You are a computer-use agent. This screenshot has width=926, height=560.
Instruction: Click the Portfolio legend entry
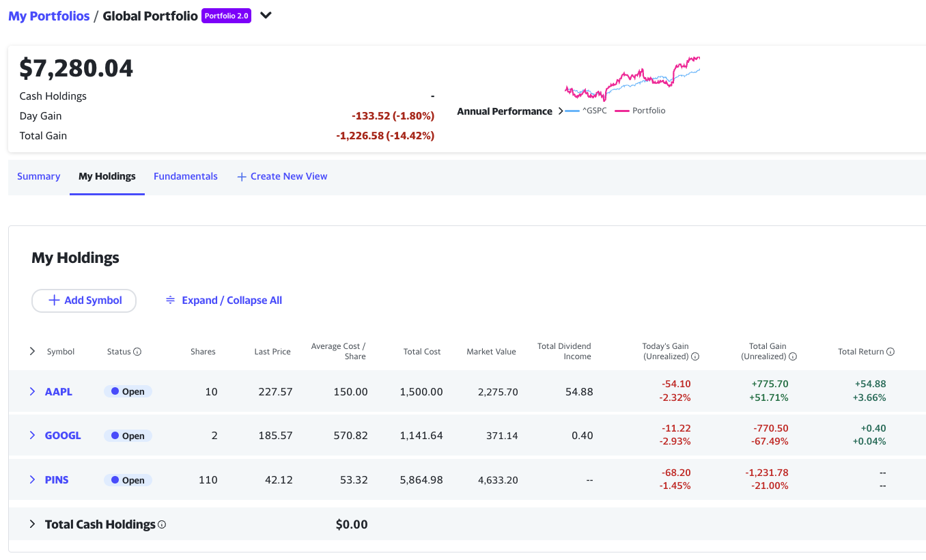640,111
